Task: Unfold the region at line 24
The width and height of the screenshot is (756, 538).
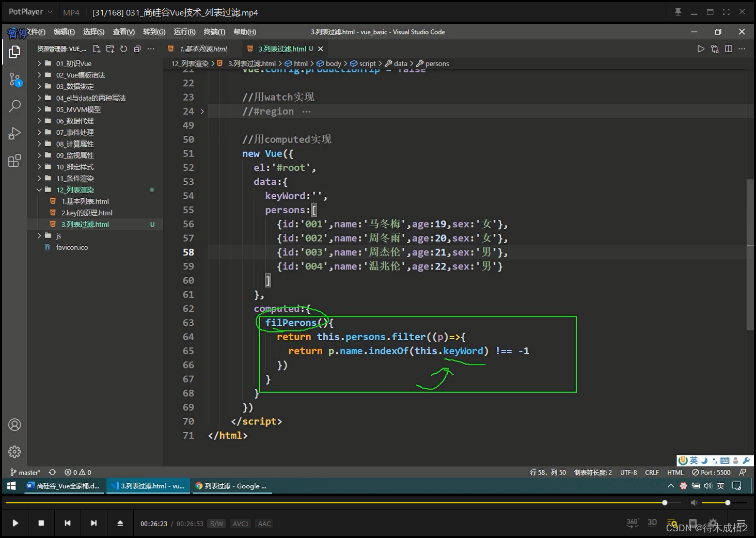Action: pos(202,111)
